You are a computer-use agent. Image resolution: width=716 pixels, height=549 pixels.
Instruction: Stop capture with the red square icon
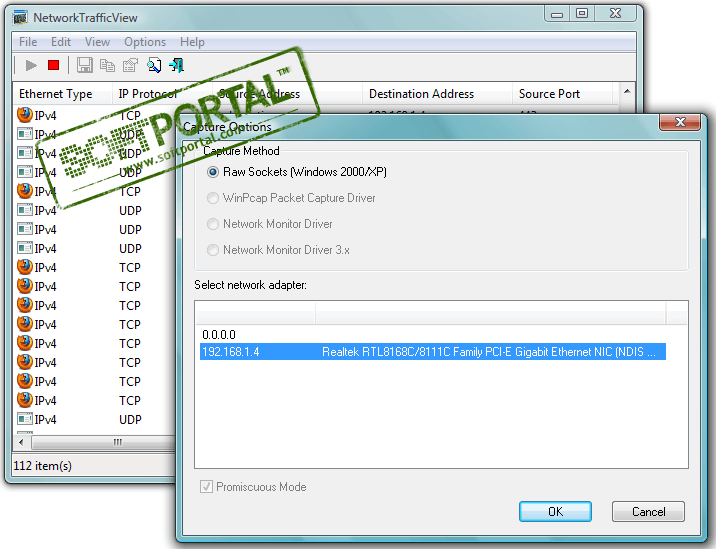53,65
